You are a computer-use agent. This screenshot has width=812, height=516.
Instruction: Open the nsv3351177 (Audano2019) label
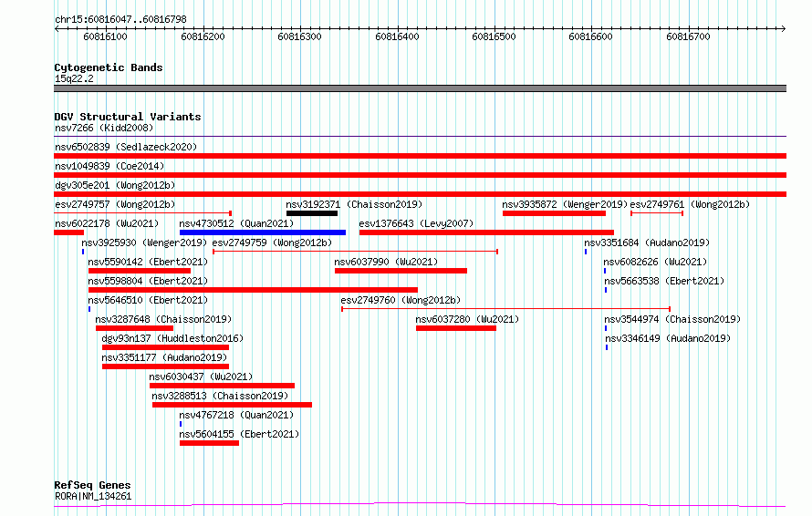point(164,357)
